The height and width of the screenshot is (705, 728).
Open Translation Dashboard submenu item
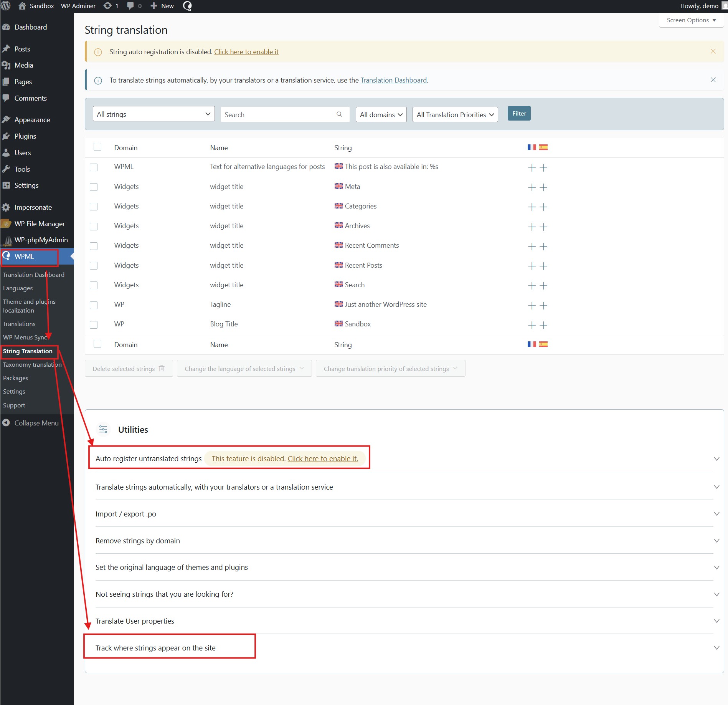point(34,275)
